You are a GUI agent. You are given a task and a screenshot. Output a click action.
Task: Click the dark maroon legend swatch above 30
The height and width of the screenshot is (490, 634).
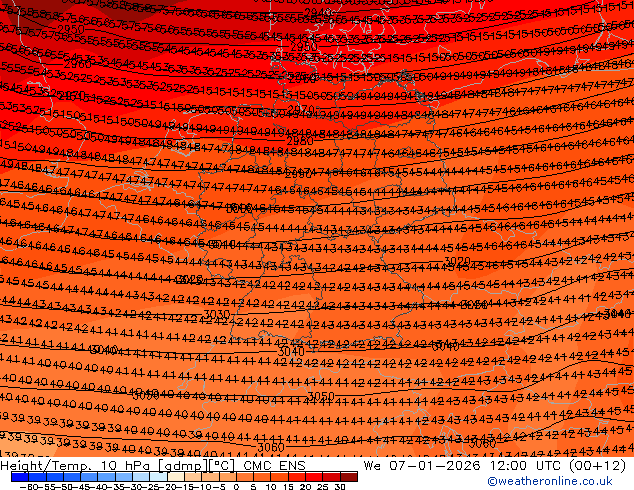pyautogui.click(x=349, y=477)
